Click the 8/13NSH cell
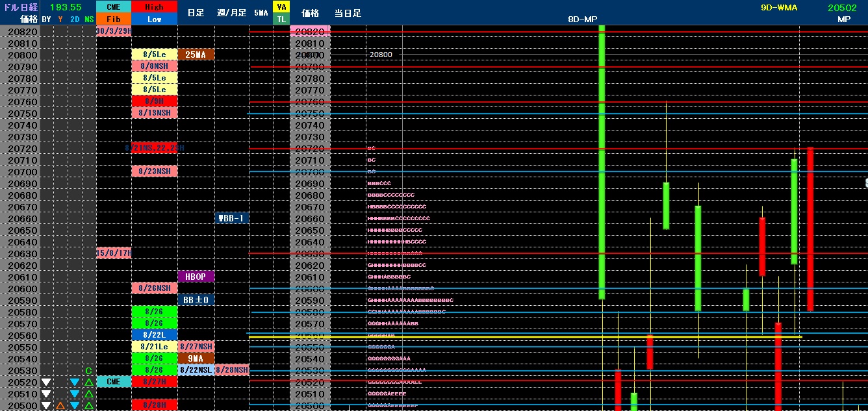This screenshot has height=411, width=868. (x=154, y=113)
